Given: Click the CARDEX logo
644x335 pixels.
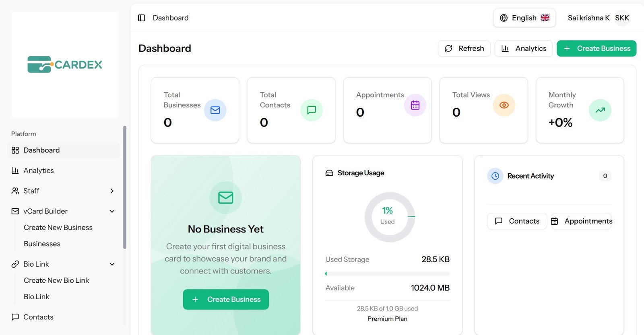Looking at the screenshot, I should pyautogui.click(x=65, y=64).
